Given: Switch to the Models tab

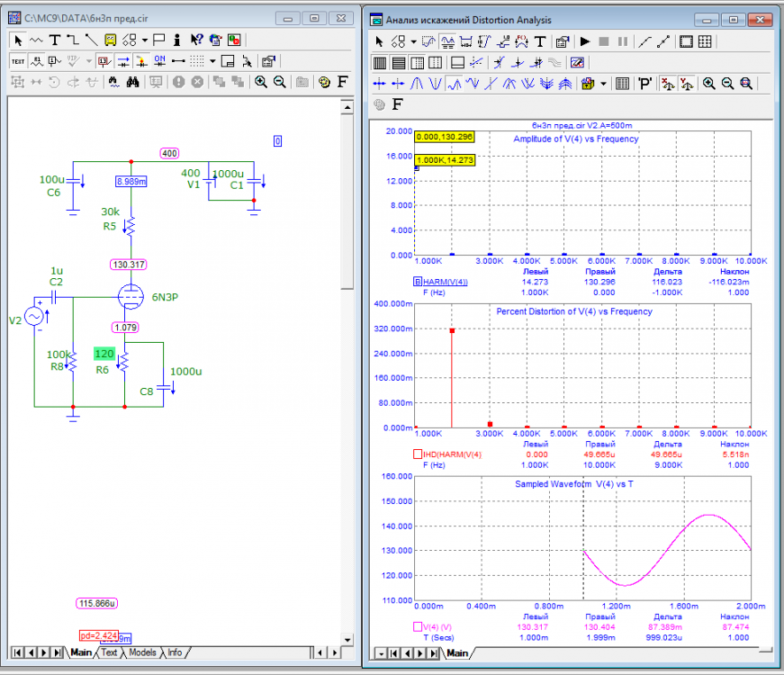Looking at the screenshot, I should click(x=142, y=652).
